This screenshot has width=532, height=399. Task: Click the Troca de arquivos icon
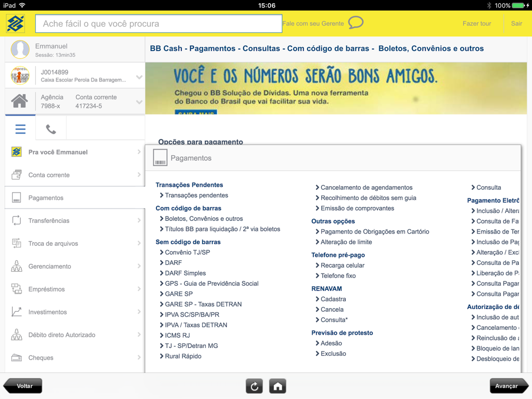point(16,243)
